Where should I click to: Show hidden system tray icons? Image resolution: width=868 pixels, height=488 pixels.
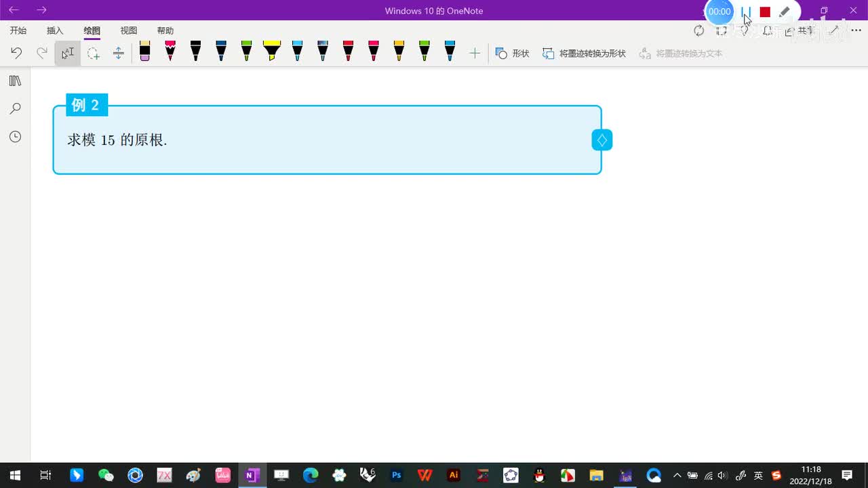[x=677, y=475]
